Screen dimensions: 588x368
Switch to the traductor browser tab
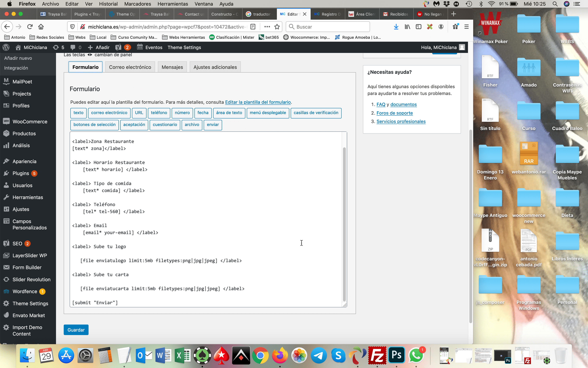click(260, 14)
